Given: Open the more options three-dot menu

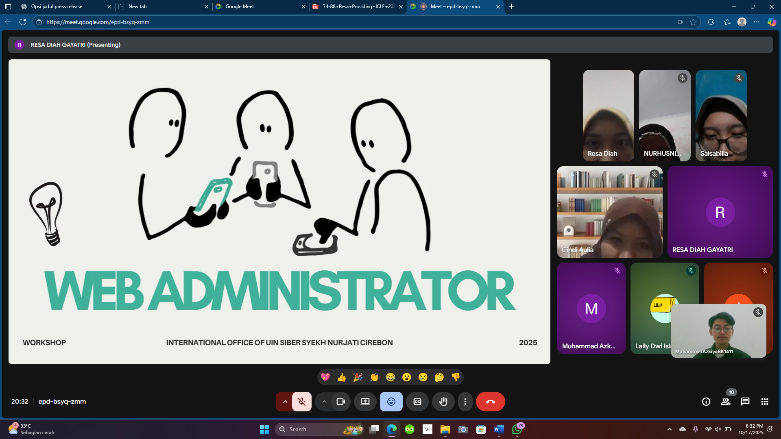Looking at the screenshot, I should coord(465,402).
